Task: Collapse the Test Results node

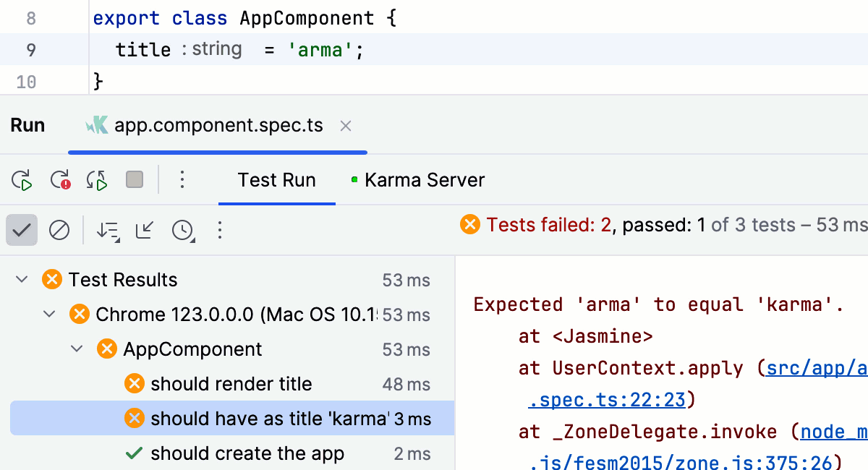Action: pyautogui.click(x=22, y=279)
